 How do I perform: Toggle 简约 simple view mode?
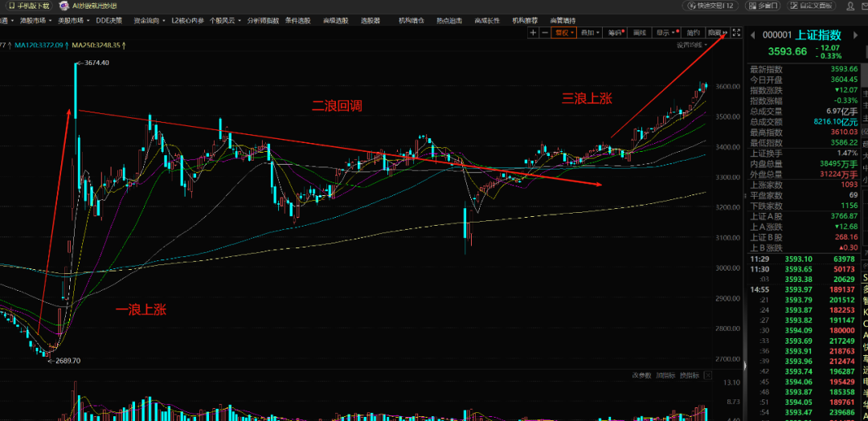(692, 33)
